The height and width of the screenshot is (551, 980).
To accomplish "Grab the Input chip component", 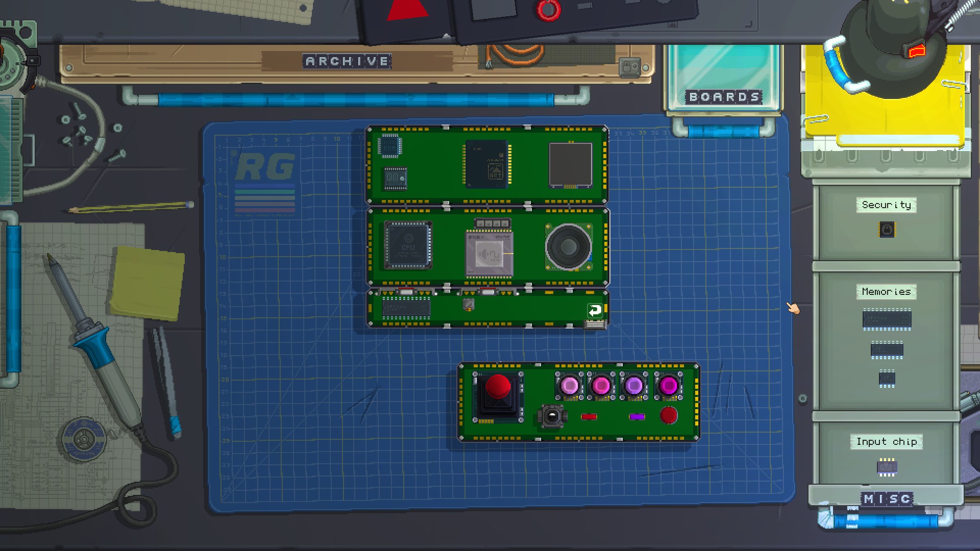I will click(x=887, y=467).
